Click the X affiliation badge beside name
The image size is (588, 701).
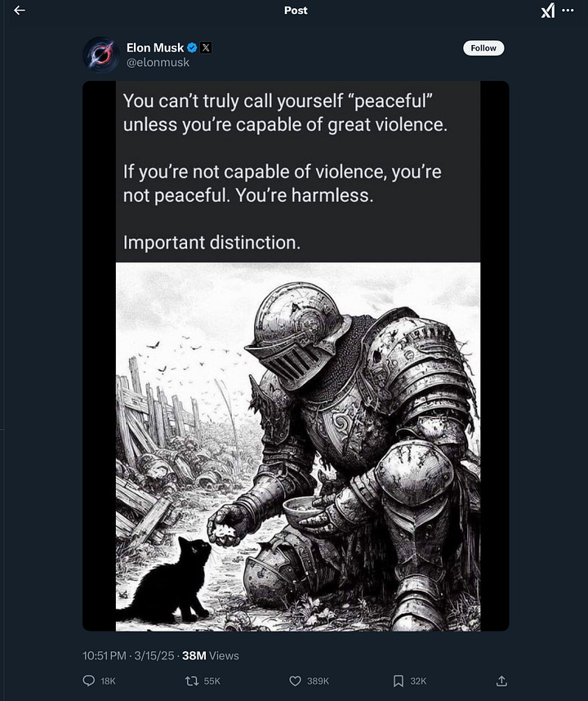coord(206,47)
